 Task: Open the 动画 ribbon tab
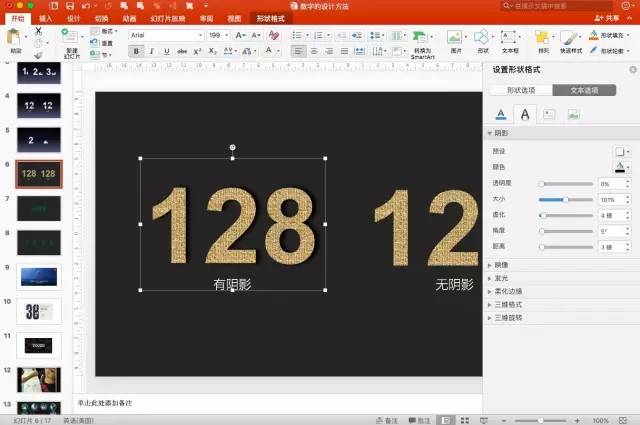(x=129, y=19)
